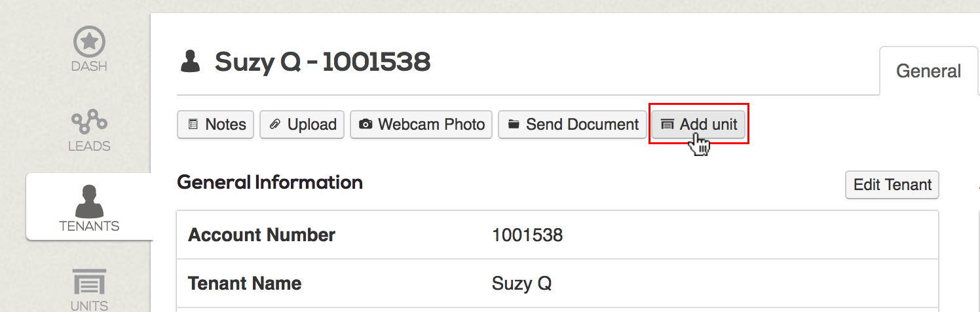Screen dimensions: 980x312
Task: Click the Suzy Q tenant name value
Action: point(521,284)
